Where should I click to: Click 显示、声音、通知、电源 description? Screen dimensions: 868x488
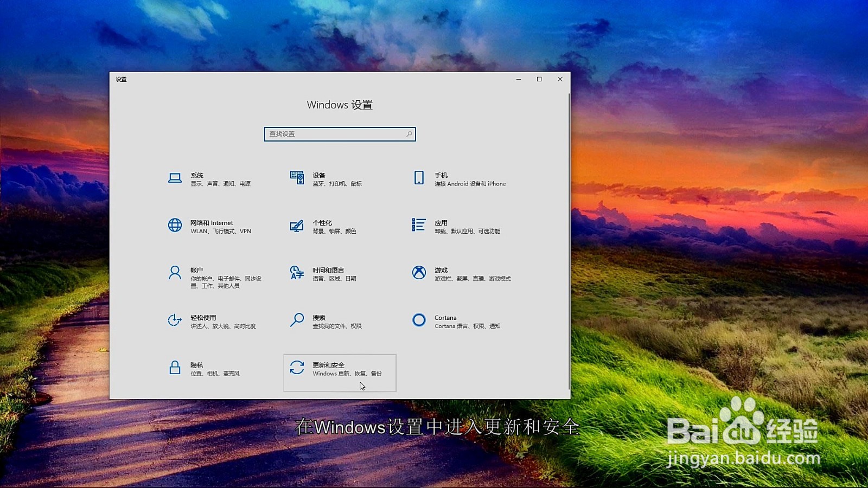click(x=221, y=184)
